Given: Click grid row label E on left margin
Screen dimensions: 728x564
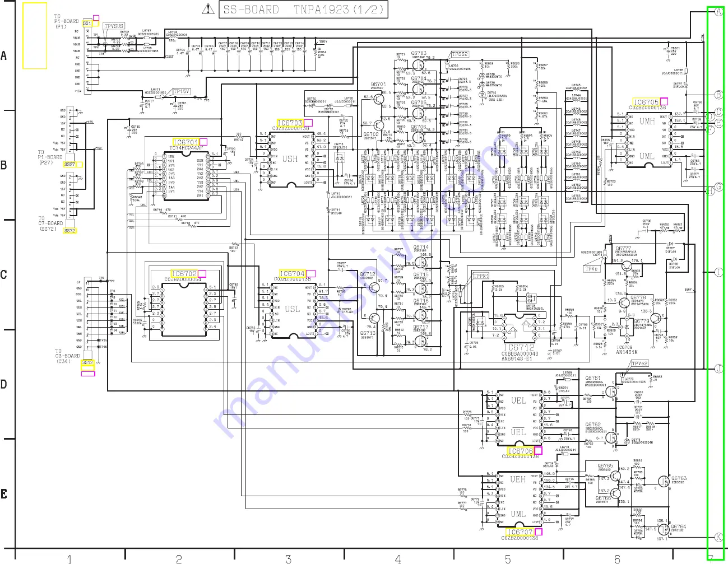Looking at the screenshot, I should 4,494.
